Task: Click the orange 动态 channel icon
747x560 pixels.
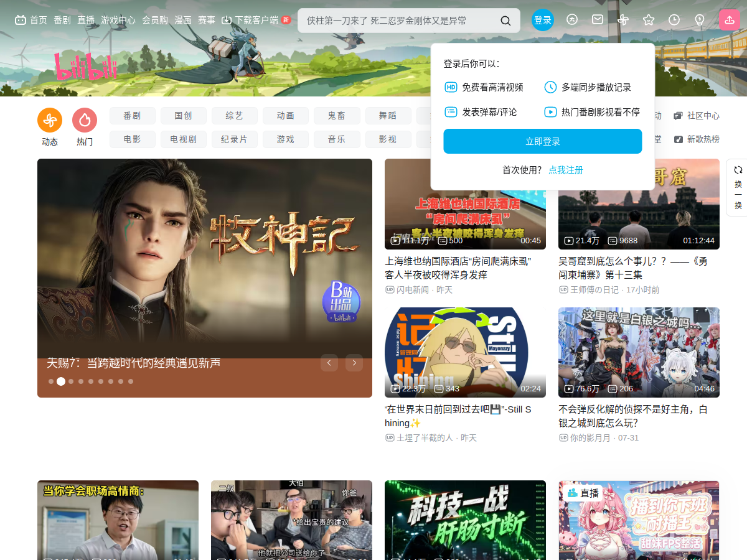Action: point(50,120)
